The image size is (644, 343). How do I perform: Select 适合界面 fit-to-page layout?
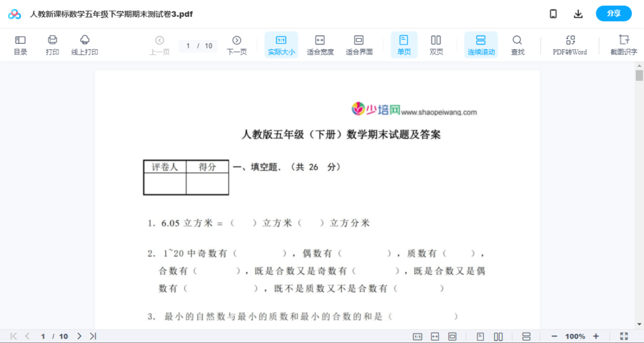pos(359,45)
